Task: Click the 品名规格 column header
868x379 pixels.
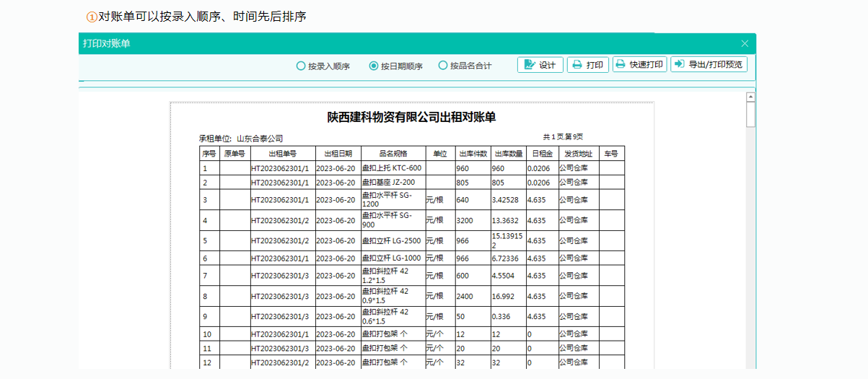Action: point(393,154)
